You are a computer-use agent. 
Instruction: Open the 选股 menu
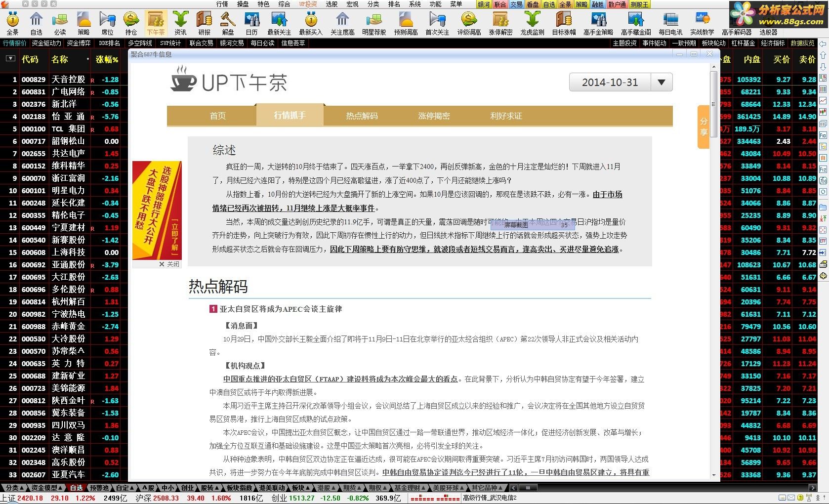click(332, 4)
